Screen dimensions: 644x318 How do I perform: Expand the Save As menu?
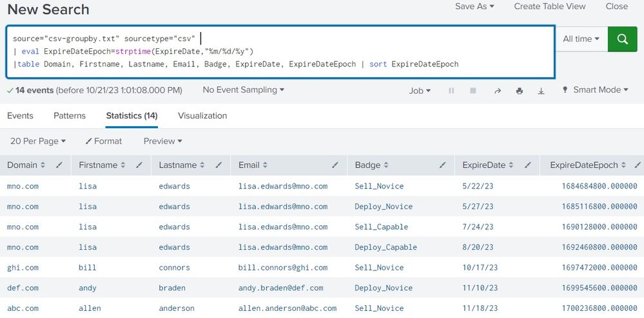tap(474, 6)
